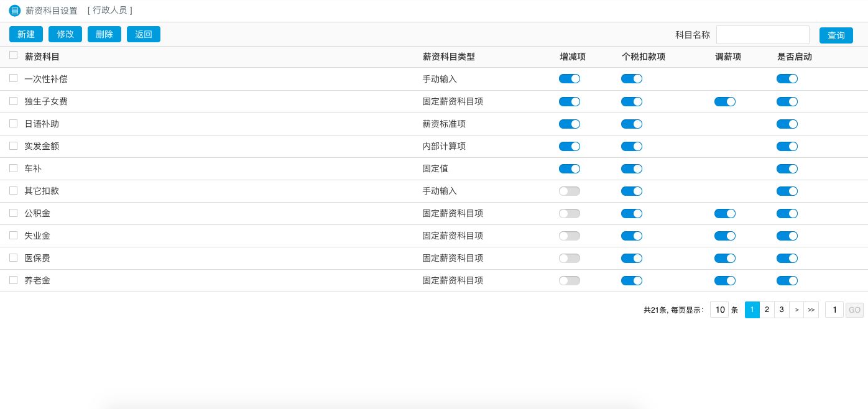Disable 调薪项 toggle for 独生子女费
The height and width of the screenshot is (409, 868).
(x=724, y=101)
